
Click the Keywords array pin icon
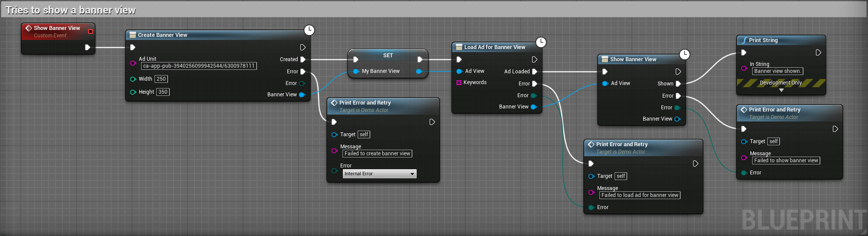tap(459, 82)
